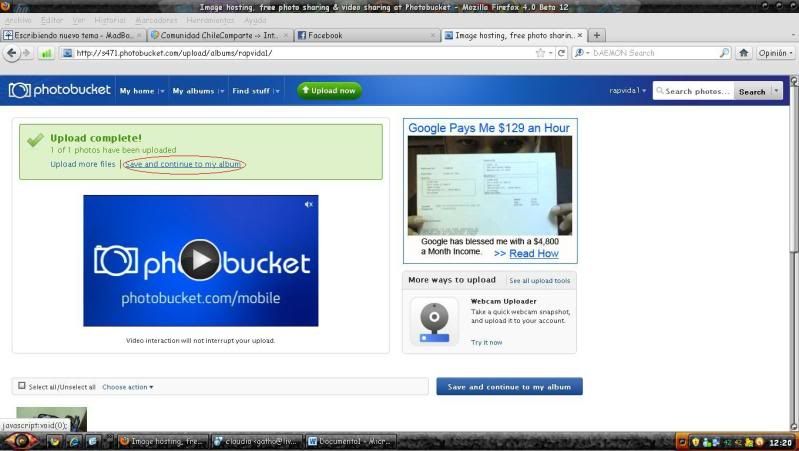Click the circled Save and continue to my album link
The width and height of the screenshot is (799, 451).
coord(183,164)
